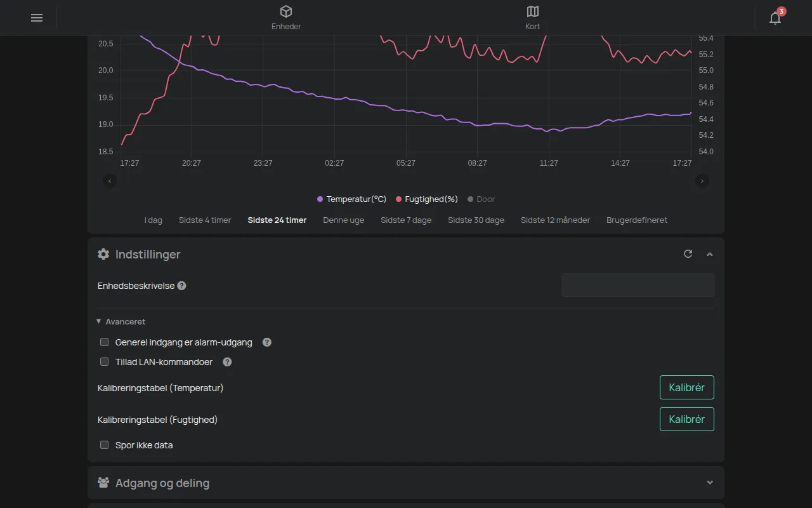Go to the next chart period arrow

pyautogui.click(x=702, y=181)
